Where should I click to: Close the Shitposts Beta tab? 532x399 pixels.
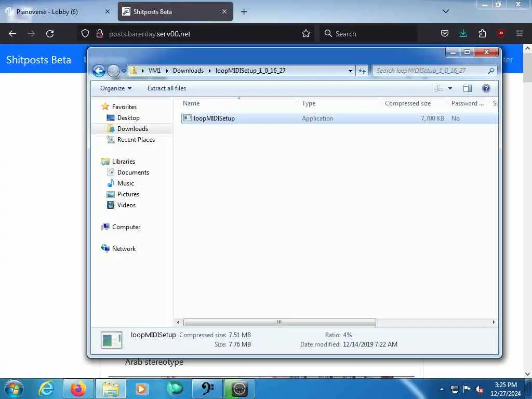coord(224,11)
